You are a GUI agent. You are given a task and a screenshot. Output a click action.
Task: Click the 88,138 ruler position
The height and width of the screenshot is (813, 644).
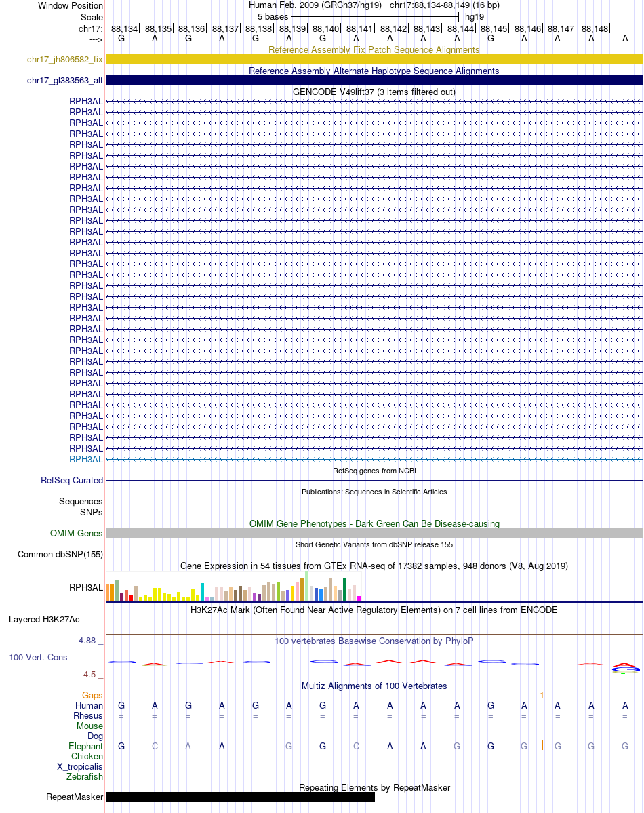[x=258, y=29]
